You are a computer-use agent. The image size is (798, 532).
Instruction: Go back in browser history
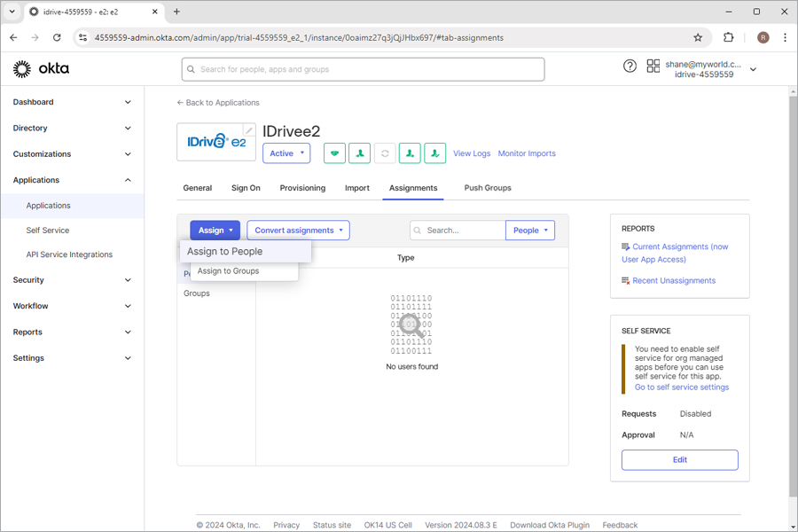13,37
